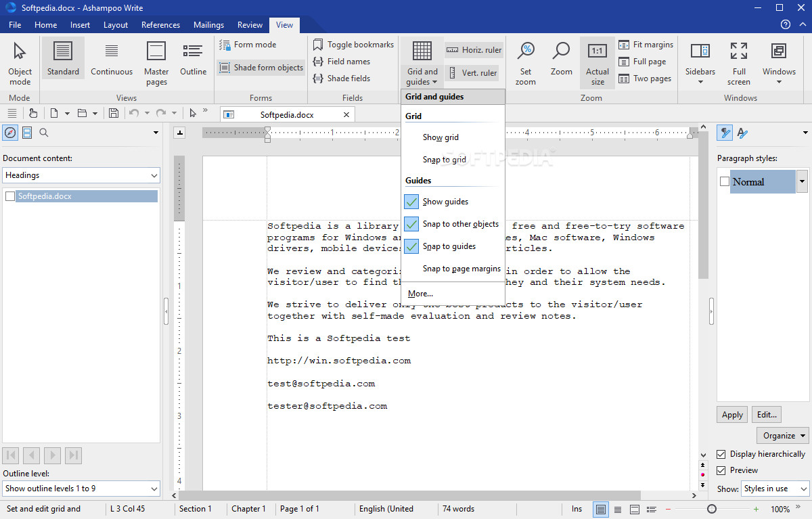The image size is (812, 519).
Task: Open the Styles in use dropdown
Action: pos(775,489)
